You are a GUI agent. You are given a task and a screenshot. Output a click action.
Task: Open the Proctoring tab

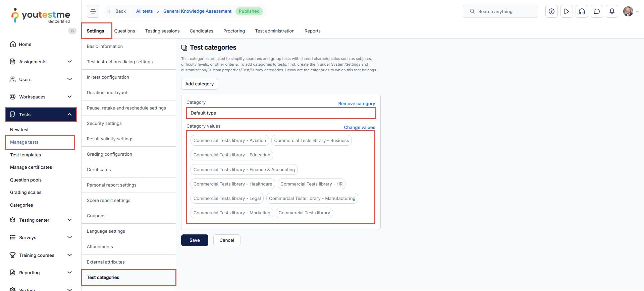[234, 31]
